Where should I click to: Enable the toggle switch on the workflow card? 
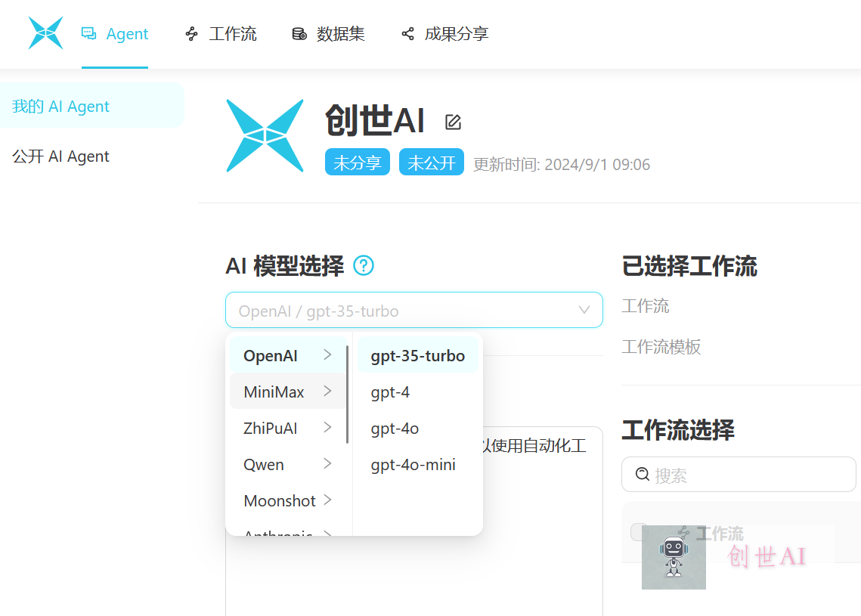point(639,532)
